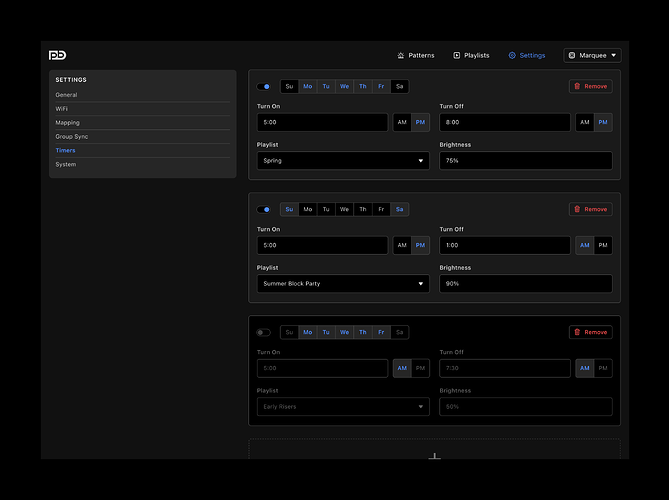Toggle Su day in Summer Block Party timer
This screenshot has height=500, width=669.
289,209
